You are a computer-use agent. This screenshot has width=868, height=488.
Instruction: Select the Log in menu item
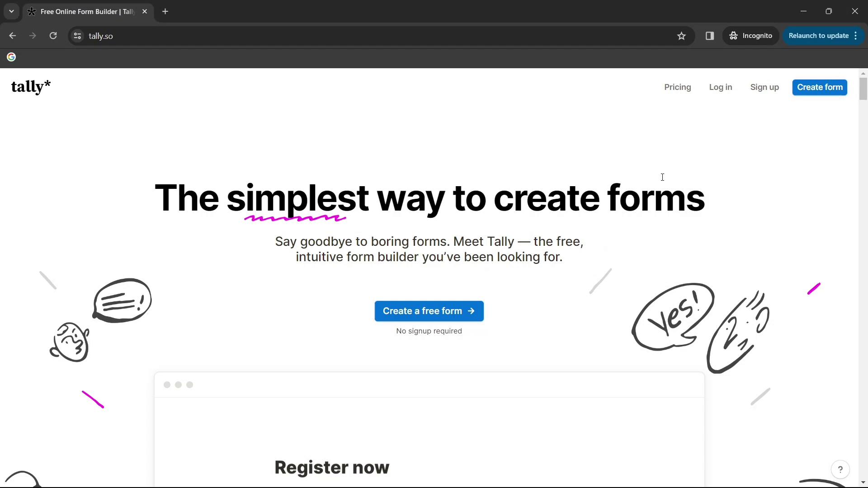[x=720, y=87]
